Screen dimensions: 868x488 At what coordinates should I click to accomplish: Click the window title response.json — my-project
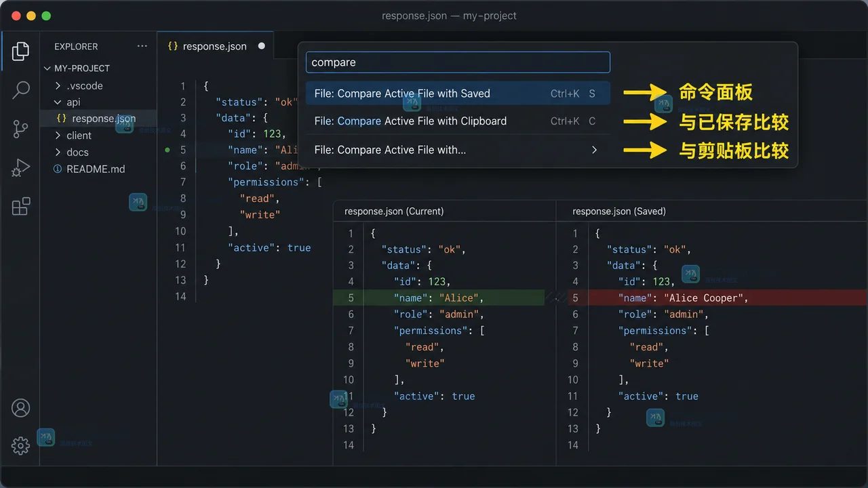pos(449,16)
